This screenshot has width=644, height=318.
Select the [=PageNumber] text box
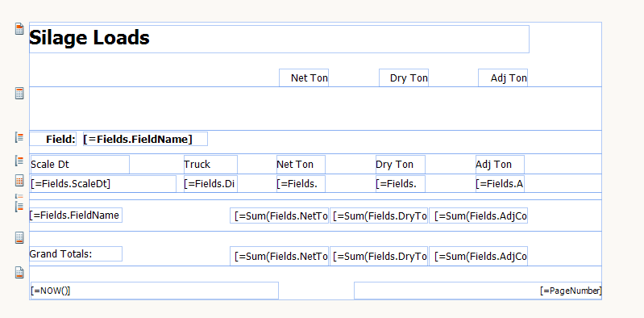[x=478, y=291]
